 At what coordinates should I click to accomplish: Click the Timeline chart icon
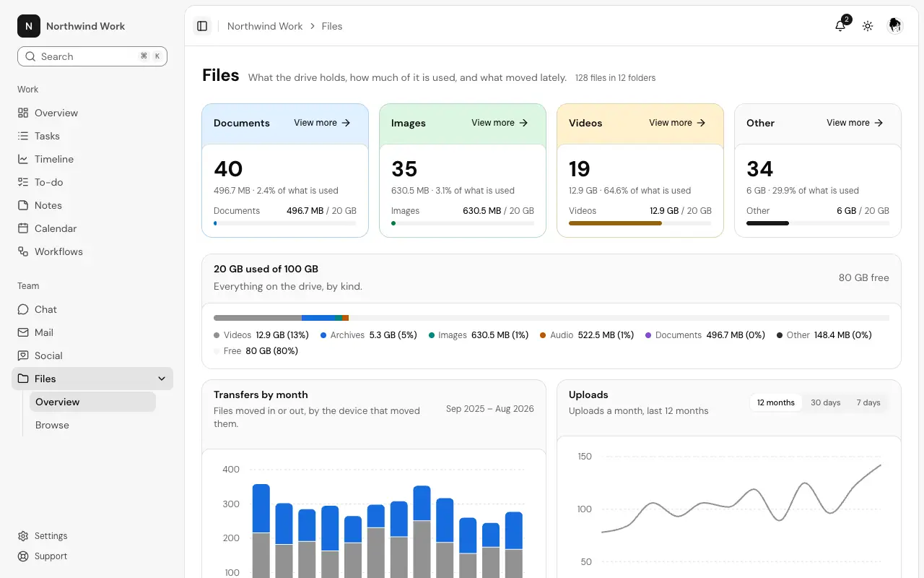23,159
